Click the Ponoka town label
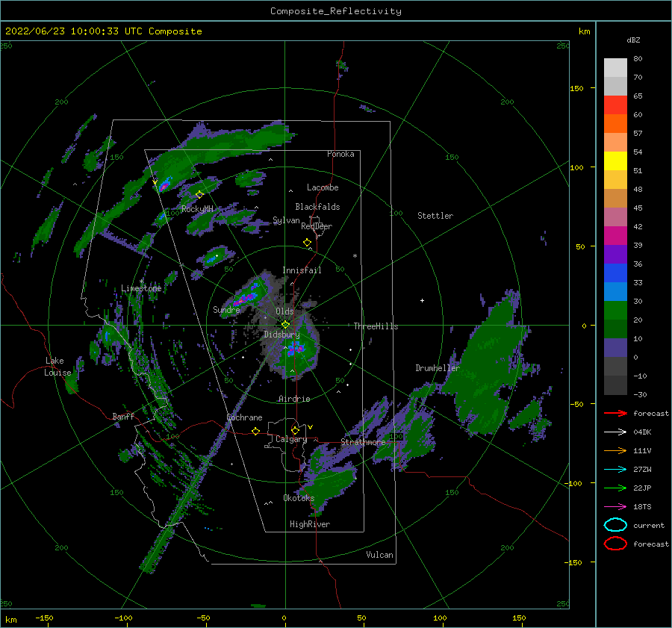Image resolution: width=672 pixels, height=628 pixels. pyautogui.click(x=340, y=154)
